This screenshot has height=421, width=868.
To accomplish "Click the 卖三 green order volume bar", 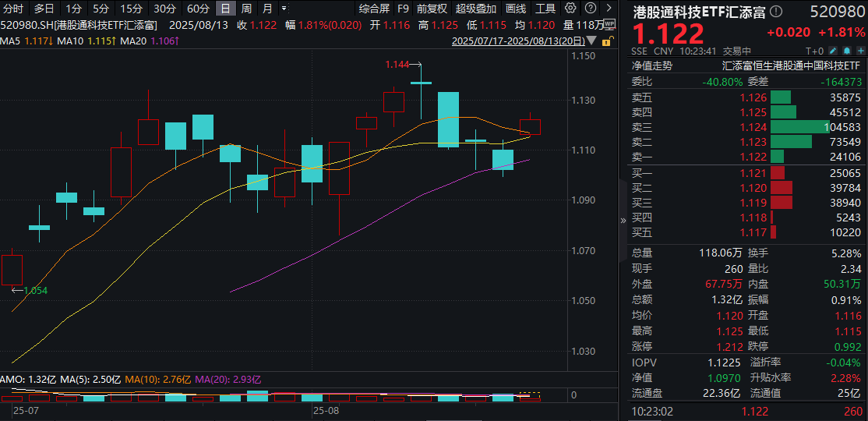I will 799,126.
